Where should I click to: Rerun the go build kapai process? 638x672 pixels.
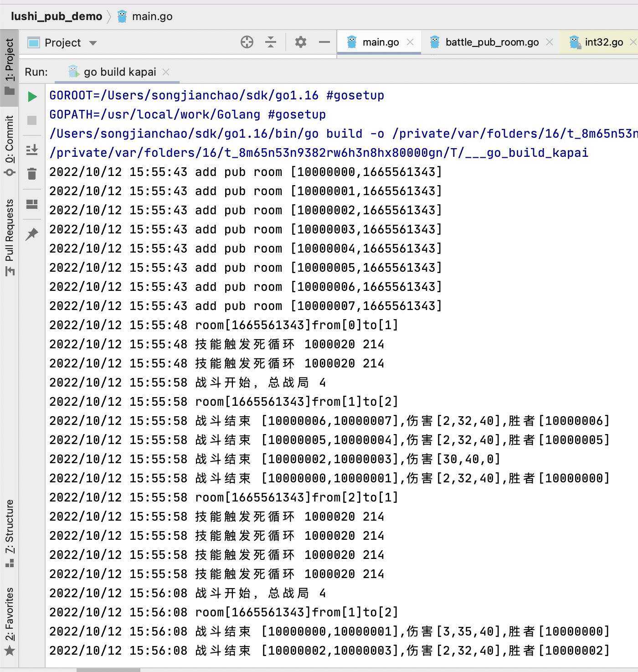[x=32, y=96]
